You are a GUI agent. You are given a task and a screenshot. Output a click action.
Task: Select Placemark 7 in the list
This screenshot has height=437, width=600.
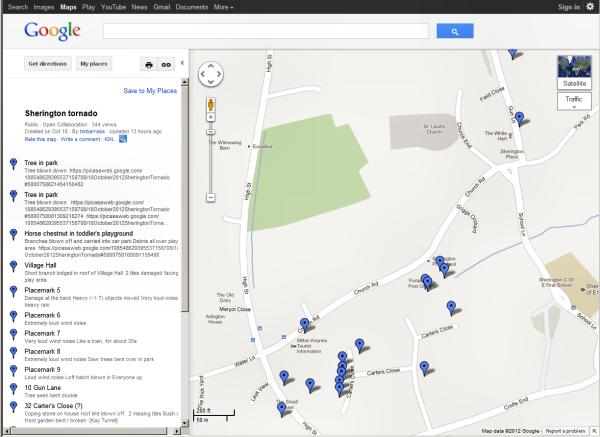(42, 333)
